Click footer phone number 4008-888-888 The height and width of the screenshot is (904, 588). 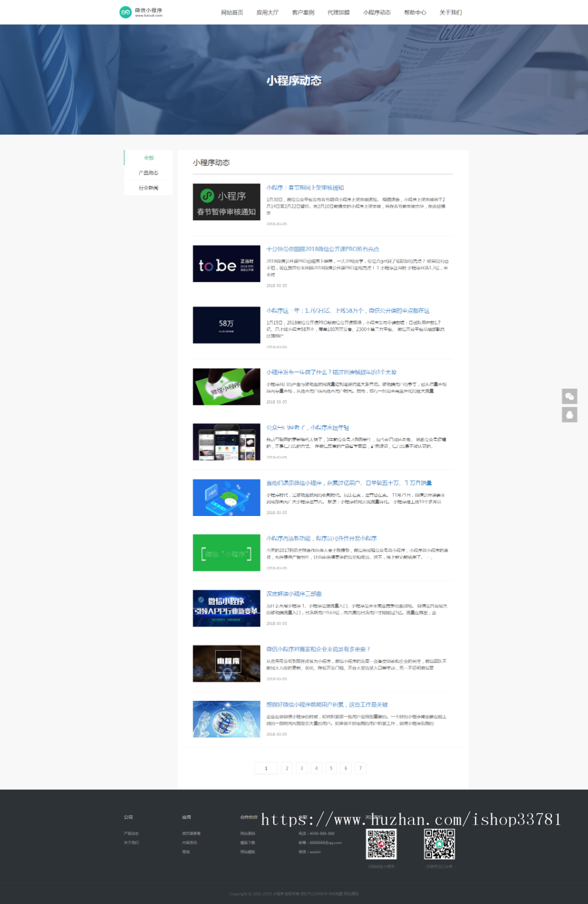coord(317,833)
